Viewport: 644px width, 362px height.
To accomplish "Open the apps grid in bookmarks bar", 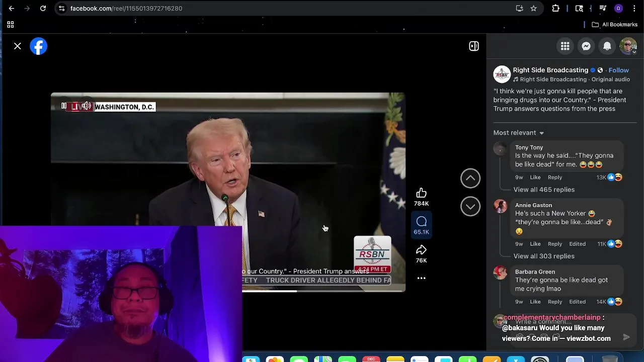I will pyautogui.click(x=11, y=24).
